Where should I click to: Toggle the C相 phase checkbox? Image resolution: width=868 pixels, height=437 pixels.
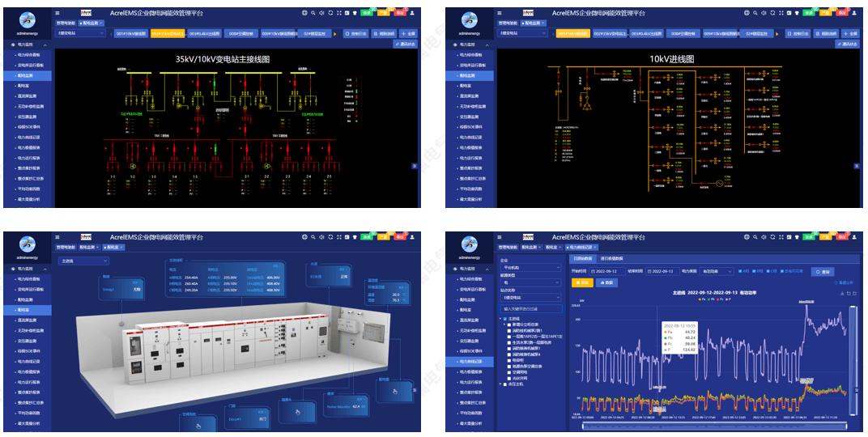point(767,271)
